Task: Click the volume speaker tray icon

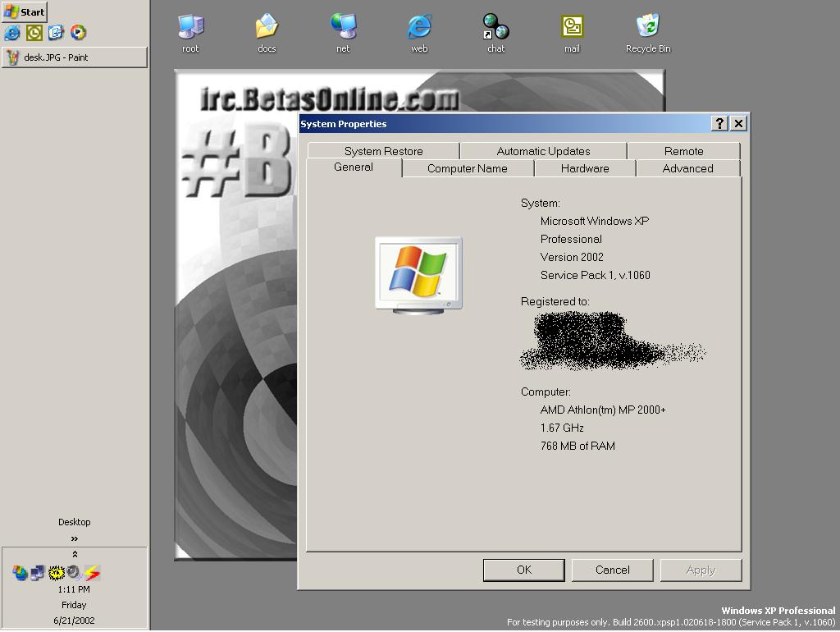Action: pyautogui.click(x=74, y=572)
